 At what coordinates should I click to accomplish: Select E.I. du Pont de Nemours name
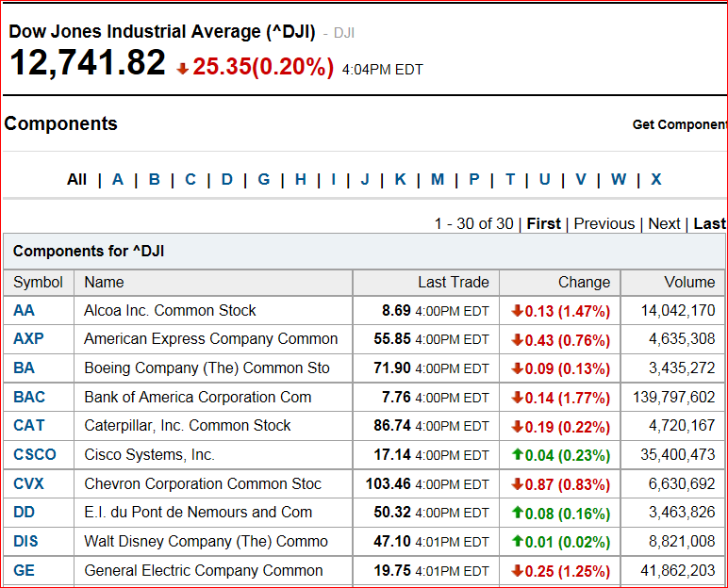tap(198, 512)
